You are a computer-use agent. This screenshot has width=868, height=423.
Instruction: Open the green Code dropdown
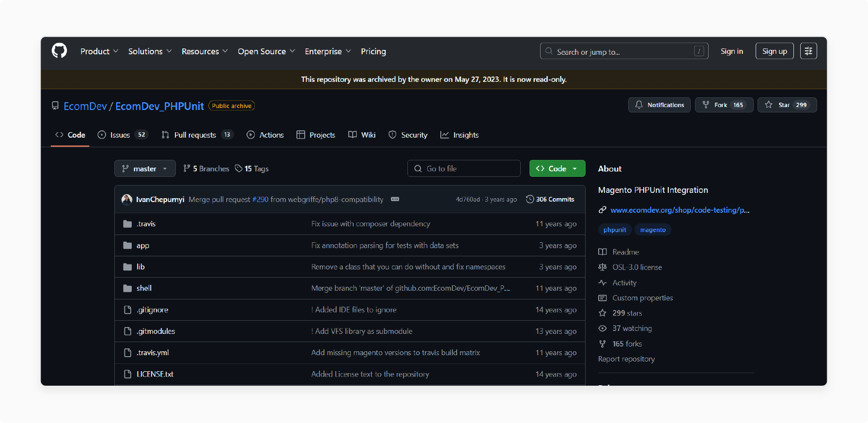(557, 169)
